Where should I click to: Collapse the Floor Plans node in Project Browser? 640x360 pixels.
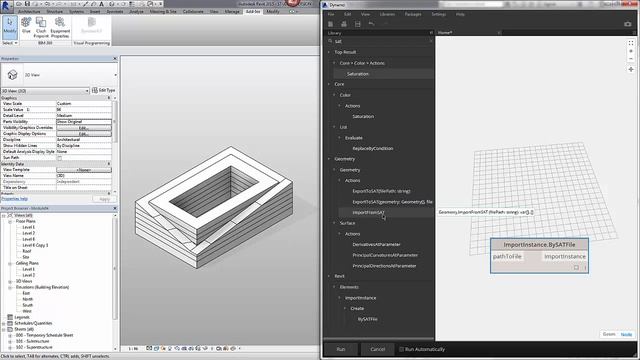click(10, 221)
